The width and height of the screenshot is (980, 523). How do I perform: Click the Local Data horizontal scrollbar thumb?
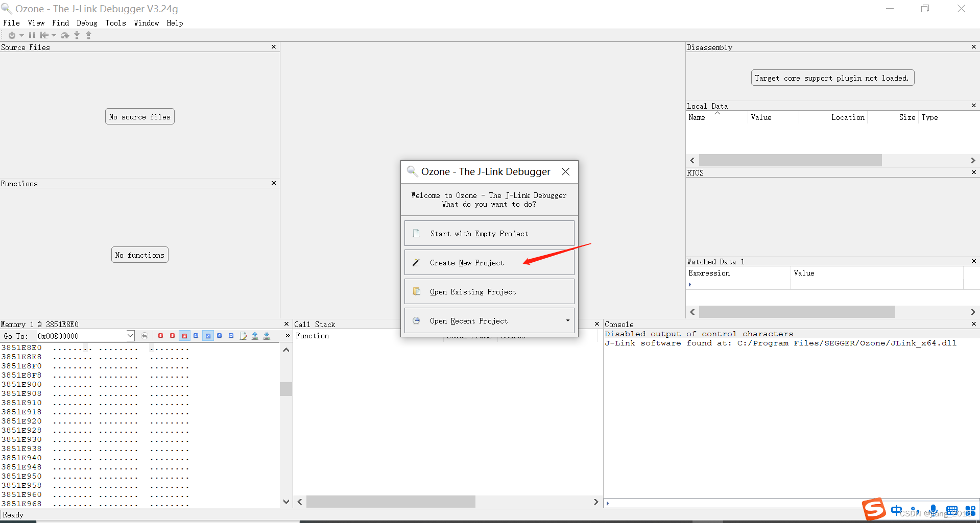coord(791,160)
